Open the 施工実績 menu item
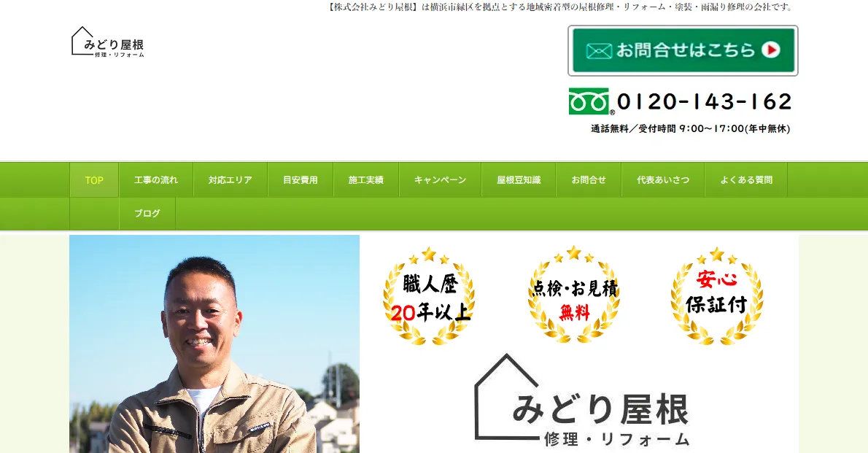The height and width of the screenshot is (453, 868). click(x=366, y=180)
